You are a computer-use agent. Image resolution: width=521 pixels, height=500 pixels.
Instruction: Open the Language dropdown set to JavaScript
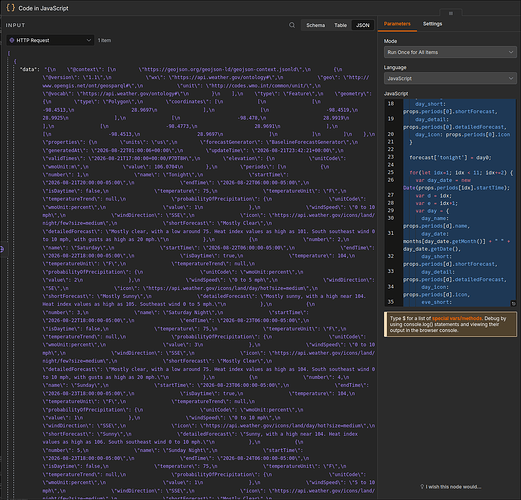pyautogui.click(x=450, y=78)
